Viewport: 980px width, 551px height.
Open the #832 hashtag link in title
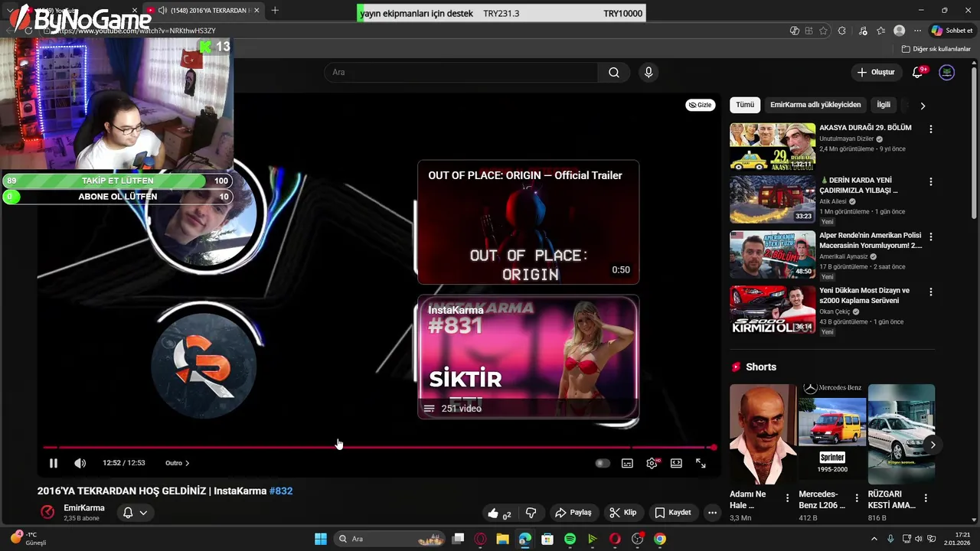(x=281, y=491)
